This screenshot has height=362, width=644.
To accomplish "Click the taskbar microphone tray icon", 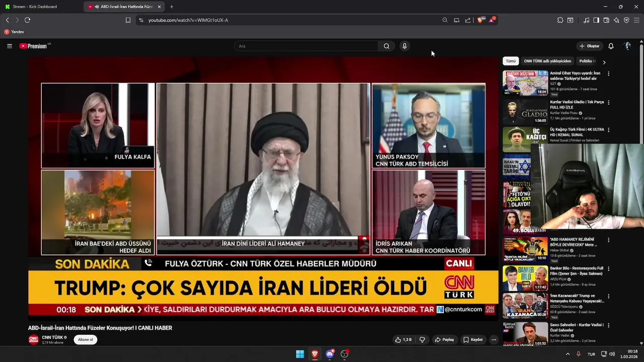I will click(579, 354).
